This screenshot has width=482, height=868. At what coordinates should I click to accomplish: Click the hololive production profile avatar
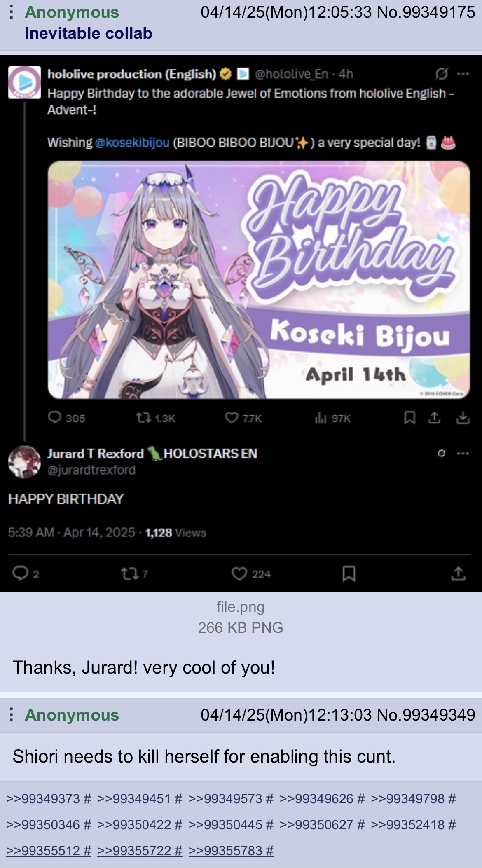point(25,82)
